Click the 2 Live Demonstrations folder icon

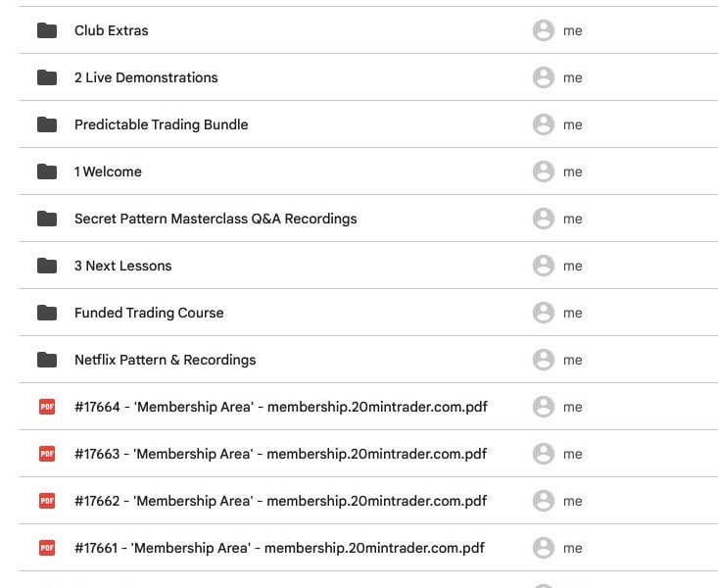point(47,77)
